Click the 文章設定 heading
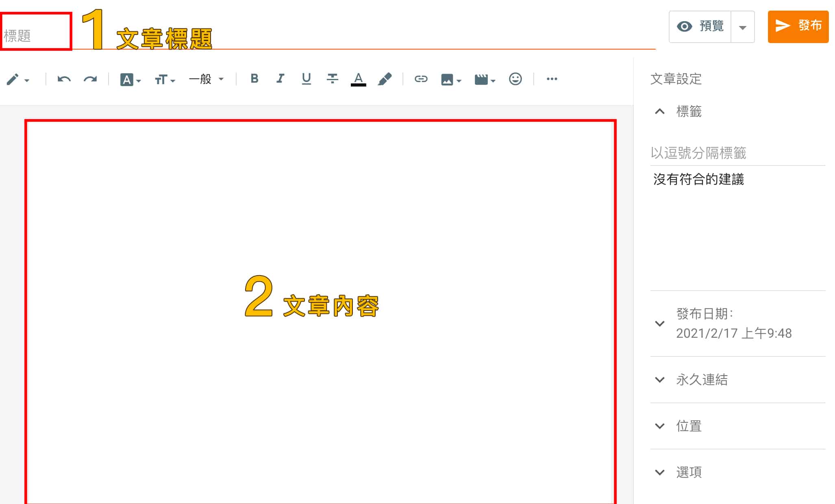The image size is (835, 504). pos(676,79)
